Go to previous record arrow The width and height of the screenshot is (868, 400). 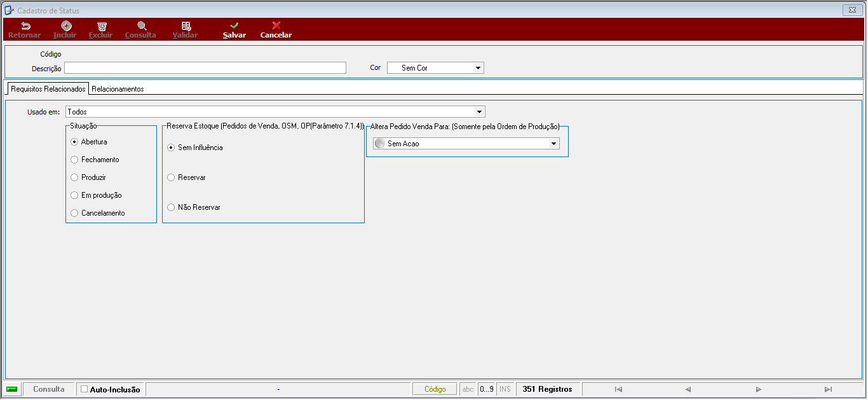688,389
